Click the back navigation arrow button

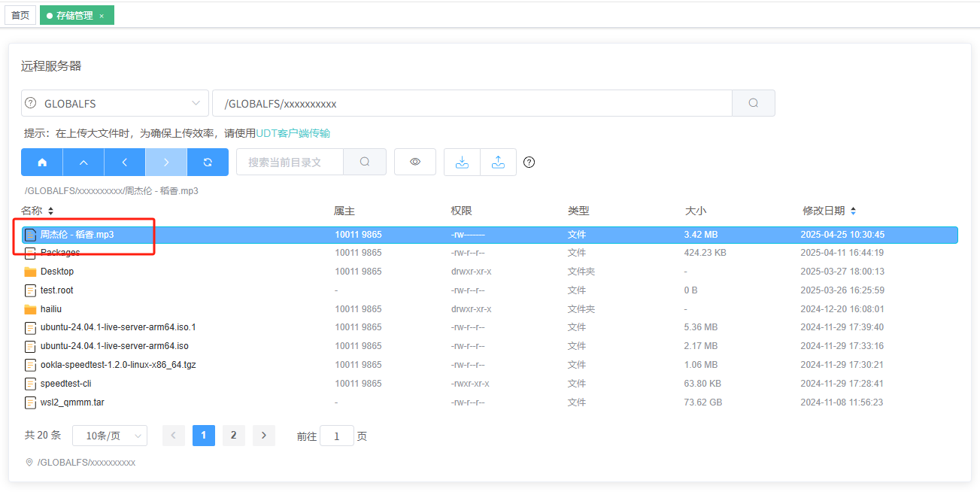point(125,162)
